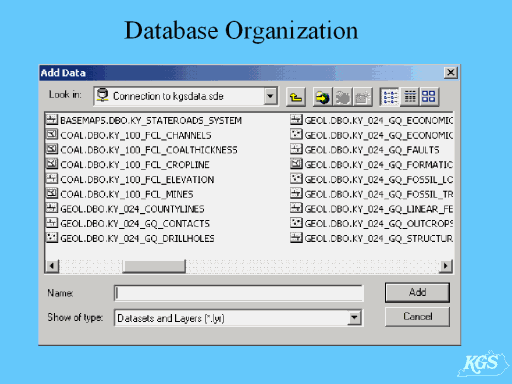This screenshot has height=384, width=512.
Task: Select GEOL.DBO.KY_024_GQ_FAULTS line icon
Action: point(296,149)
